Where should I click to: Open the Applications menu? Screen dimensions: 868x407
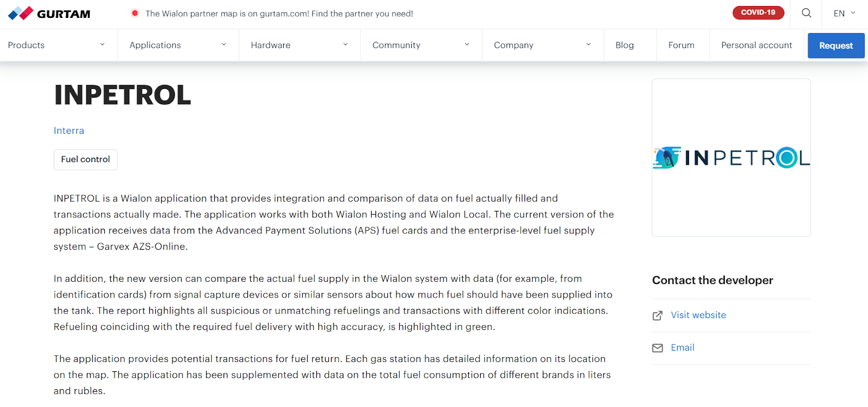click(155, 45)
